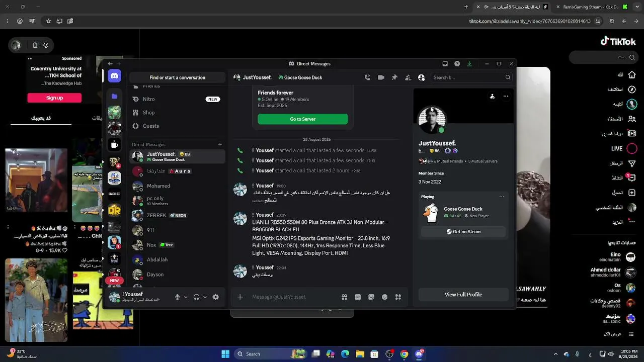The height and width of the screenshot is (362, 644).
Task: Open TikTok LIVE in the sidebar
Action: coord(632,149)
